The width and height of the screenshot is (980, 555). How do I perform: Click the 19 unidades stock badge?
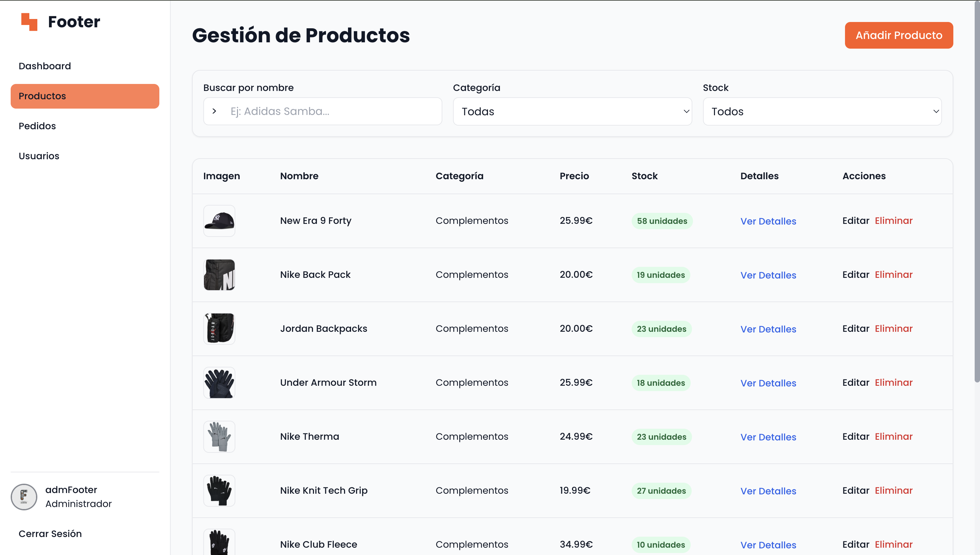tap(661, 275)
